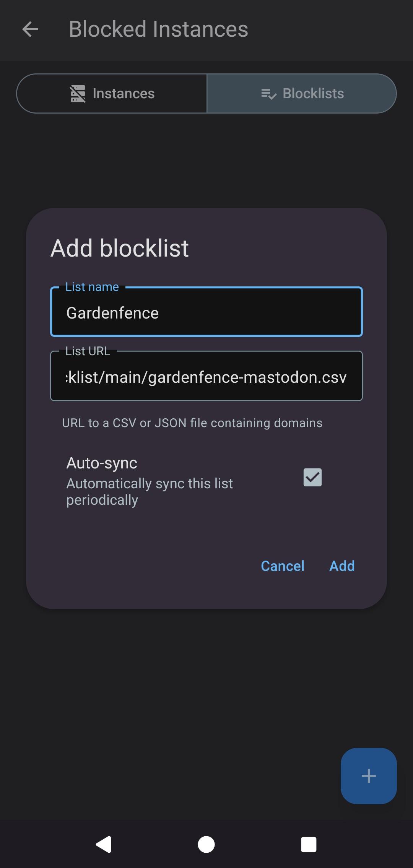Click the floating "List URL" field label
413x868 pixels.
88,351
